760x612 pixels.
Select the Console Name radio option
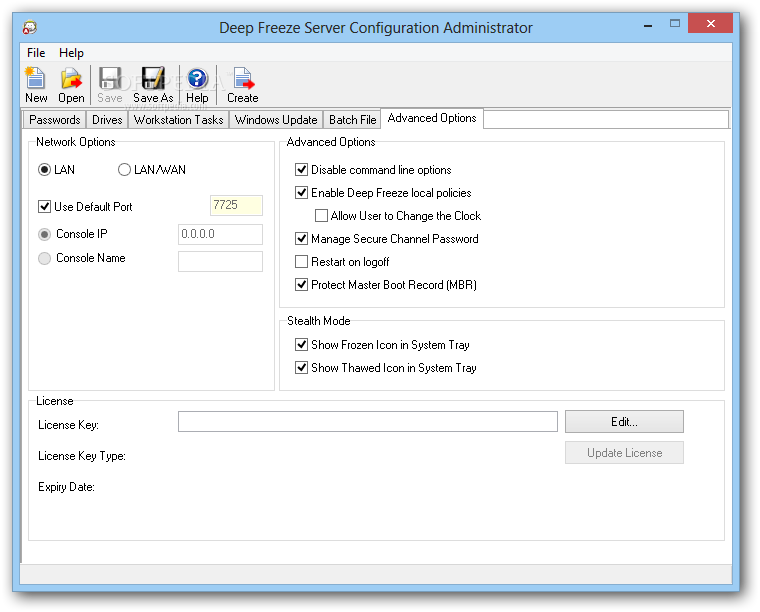pyautogui.click(x=45, y=258)
